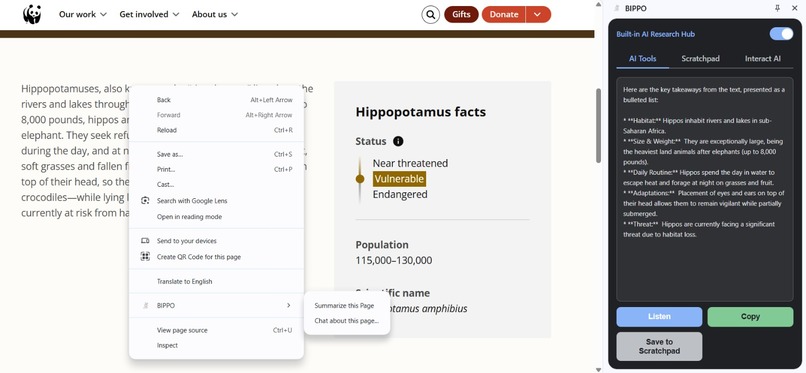Select Reload in the context menu
Image resolution: width=806 pixels, height=373 pixels.
(x=216, y=130)
